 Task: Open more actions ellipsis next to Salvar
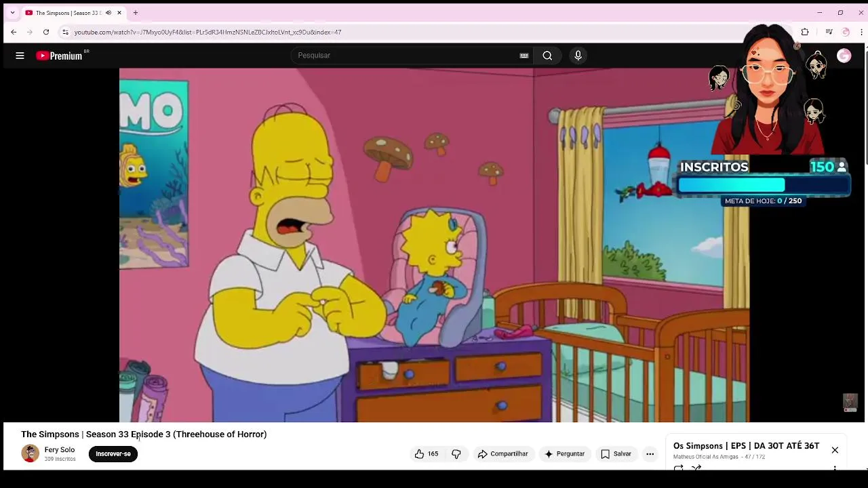tap(650, 454)
